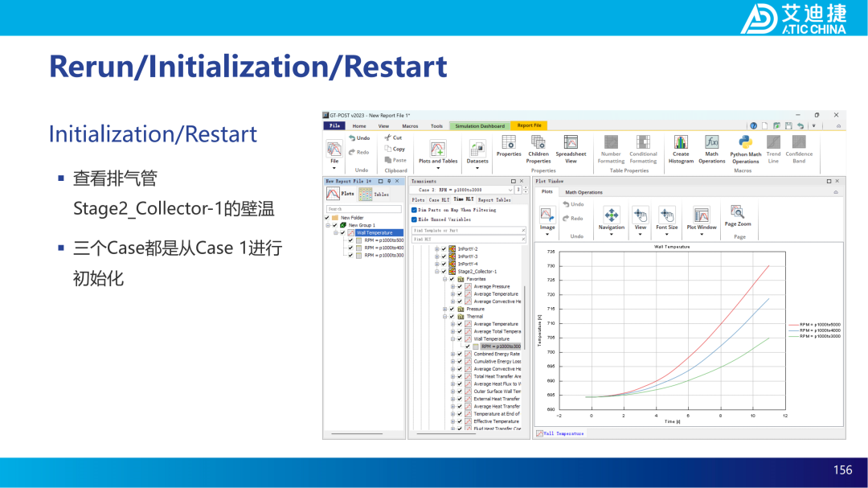868x488 pixels.
Task: Open Spreadsheet View
Action: 571,149
